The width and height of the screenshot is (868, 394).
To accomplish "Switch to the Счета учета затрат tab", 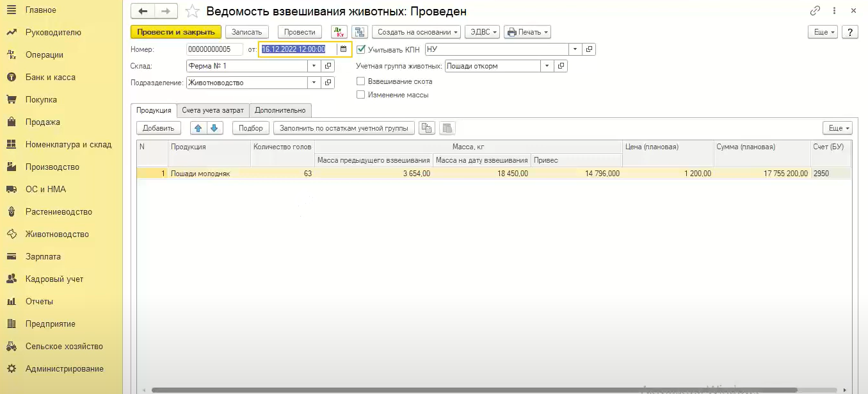I will 213,110.
